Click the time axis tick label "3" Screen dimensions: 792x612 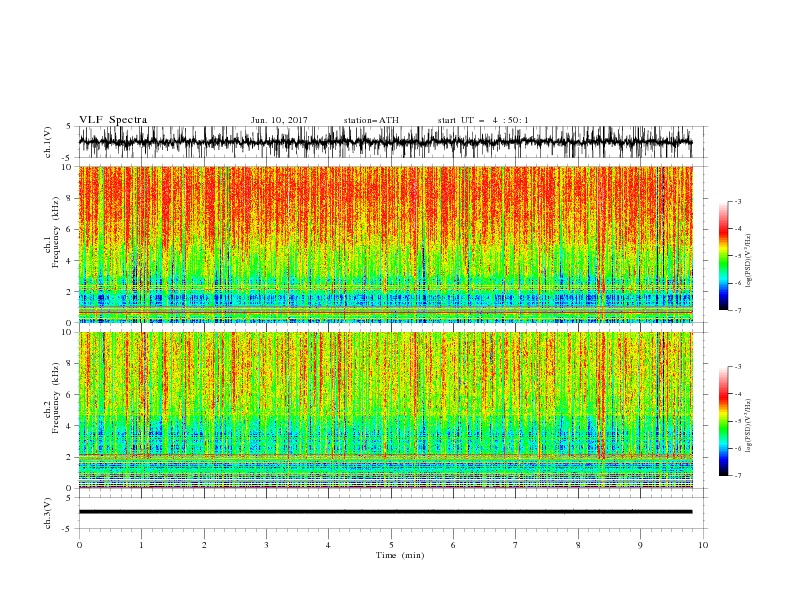point(266,545)
